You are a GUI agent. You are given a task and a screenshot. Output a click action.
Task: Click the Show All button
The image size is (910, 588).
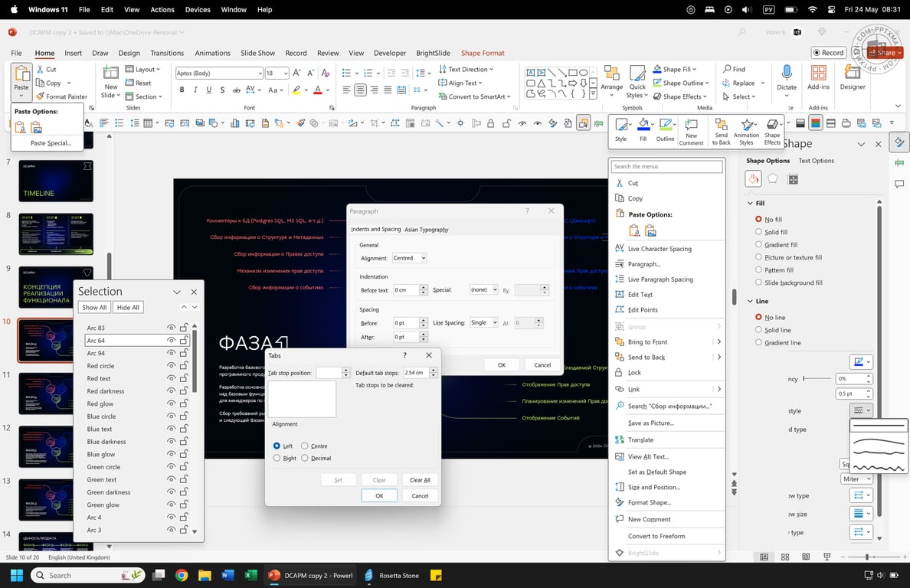pyautogui.click(x=95, y=307)
